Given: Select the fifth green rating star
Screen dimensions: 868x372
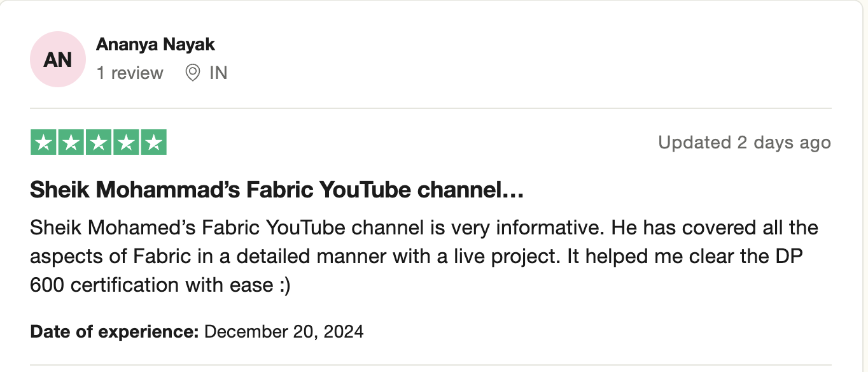Looking at the screenshot, I should (153, 142).
